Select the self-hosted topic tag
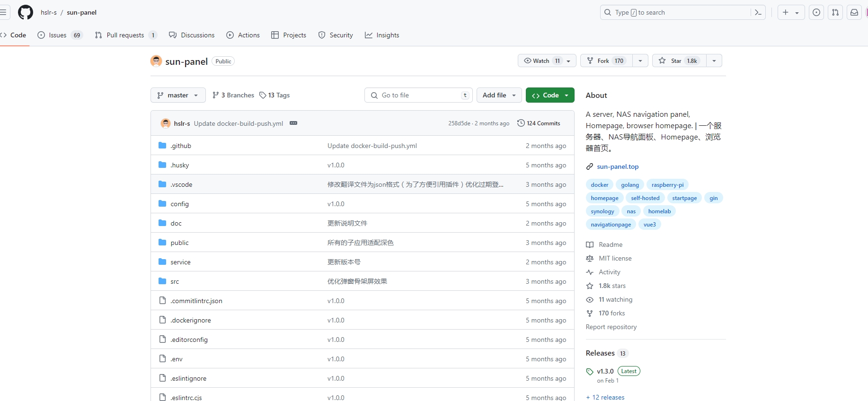Screen dimensions: 868x401 (645, 198)
